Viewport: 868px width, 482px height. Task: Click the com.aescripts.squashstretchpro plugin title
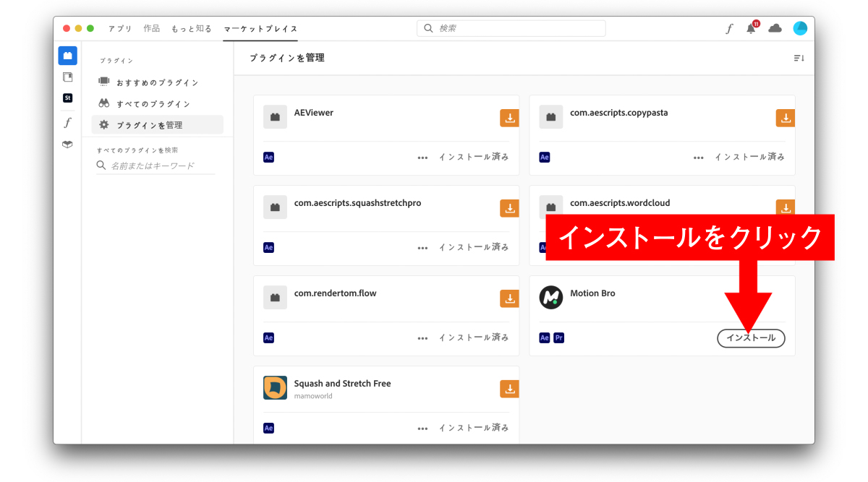pyautogui.click(x=357, y=203)
